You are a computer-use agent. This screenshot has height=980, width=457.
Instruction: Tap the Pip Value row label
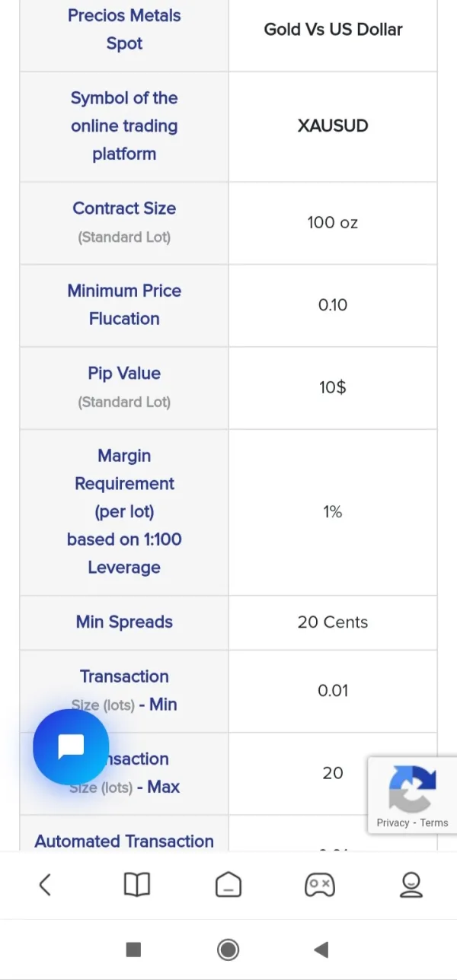(x=124, y=374)
